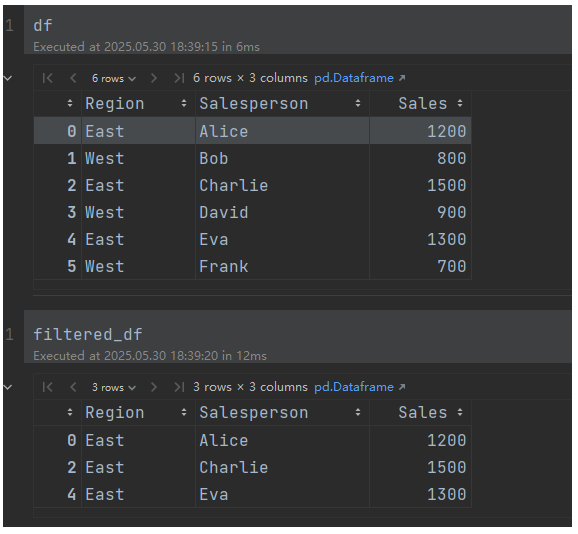Sort filtered_df by Region column
578x534 pixels.
click(184, 413)
